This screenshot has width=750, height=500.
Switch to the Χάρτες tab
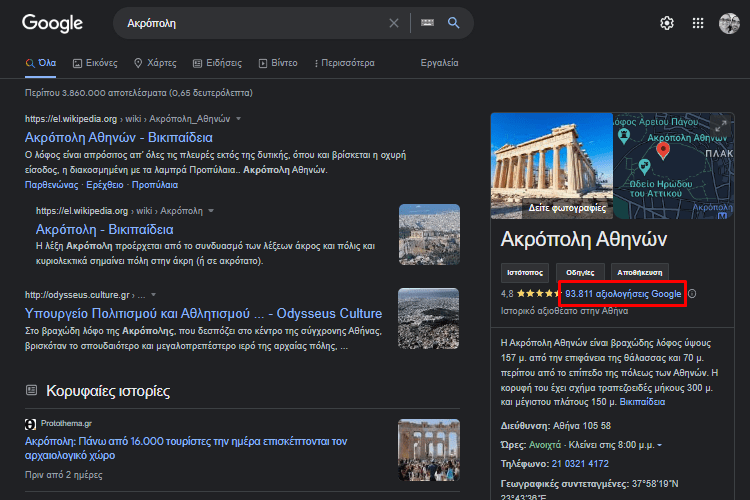point(155,63)
